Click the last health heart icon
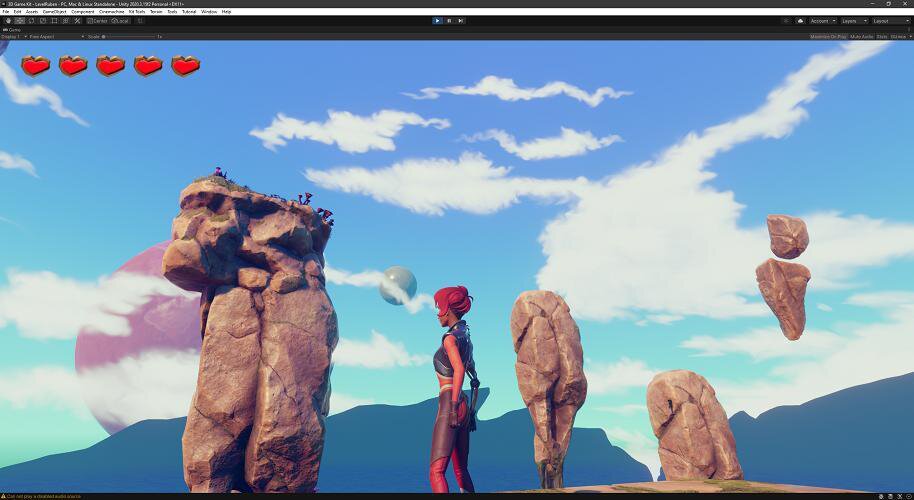Viewport: 914px width, 500px height. [185, 66]
